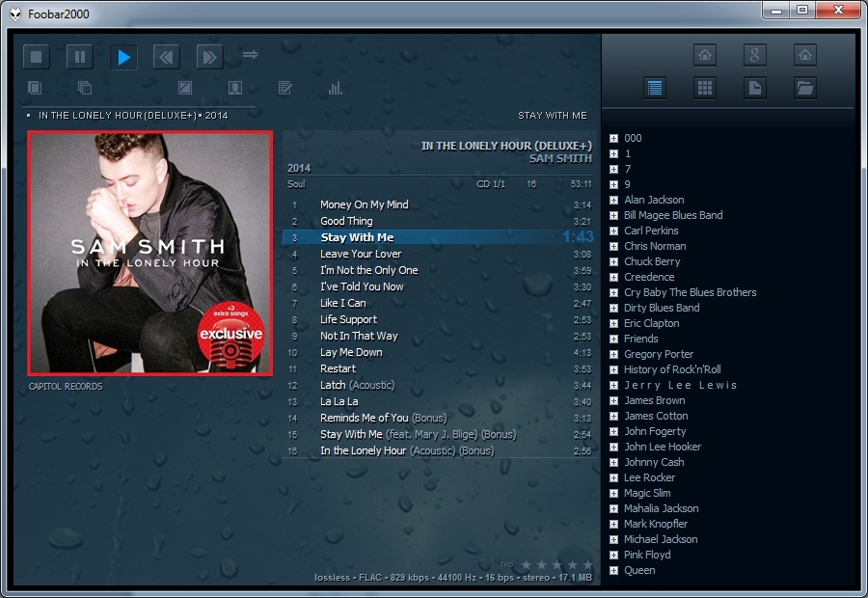Screen dimensions: 868x598
Task: Click the overlapping-squares icon under Pause
Action: [x=85, y=88]
